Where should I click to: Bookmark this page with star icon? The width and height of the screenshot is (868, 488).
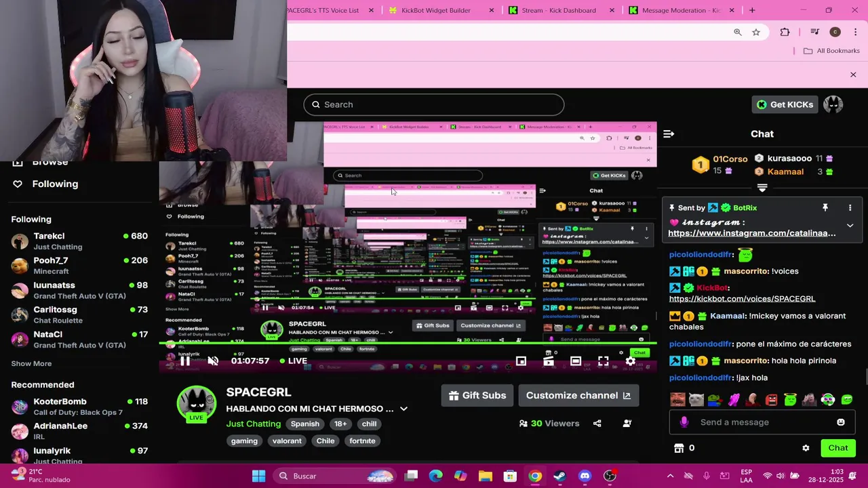(756, 32)
